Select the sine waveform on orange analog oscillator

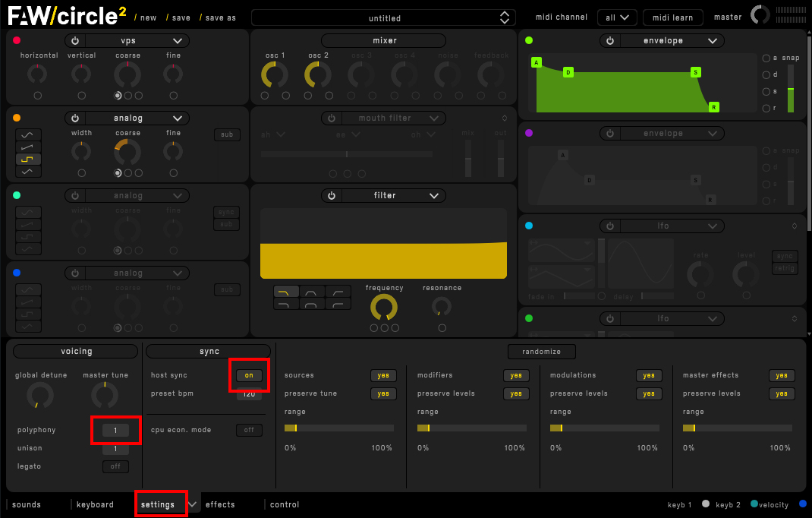click(x=28, y=134)
